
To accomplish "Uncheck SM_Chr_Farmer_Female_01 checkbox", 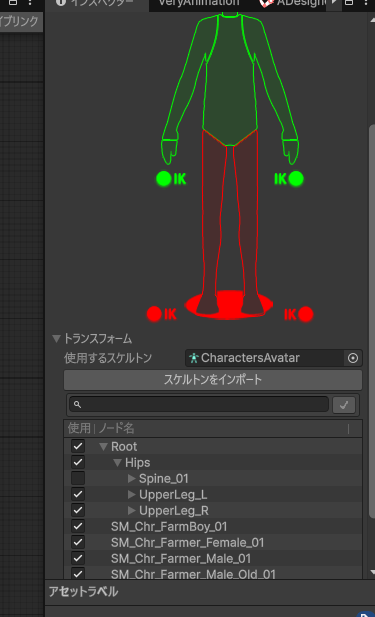I will (x=78, y=542).
